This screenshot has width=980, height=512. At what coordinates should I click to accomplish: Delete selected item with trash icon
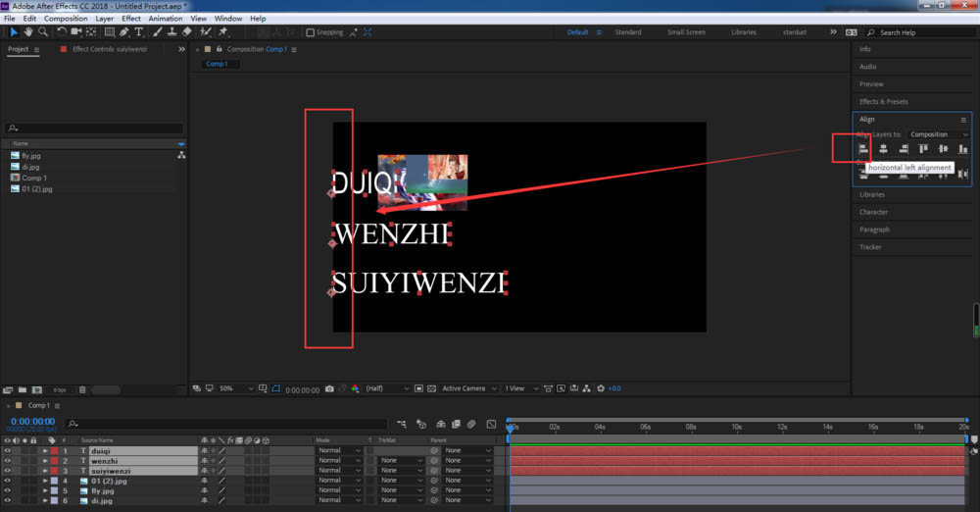(82, 390)
